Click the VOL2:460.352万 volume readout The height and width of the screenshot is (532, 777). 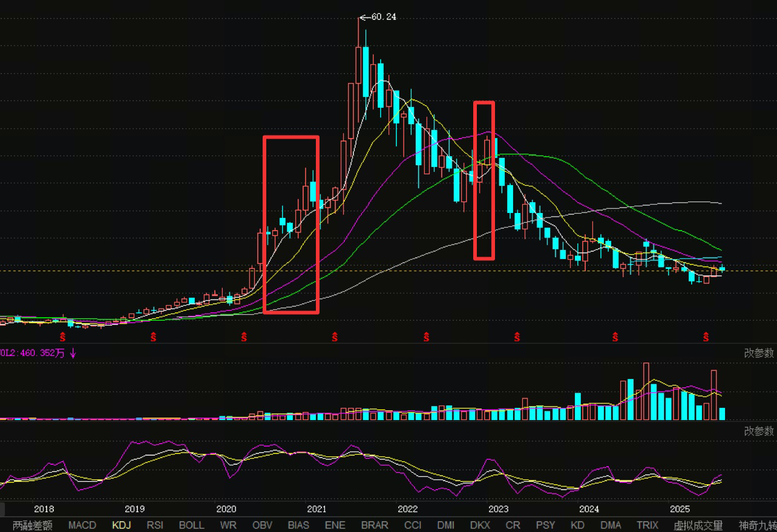[33, 353]
